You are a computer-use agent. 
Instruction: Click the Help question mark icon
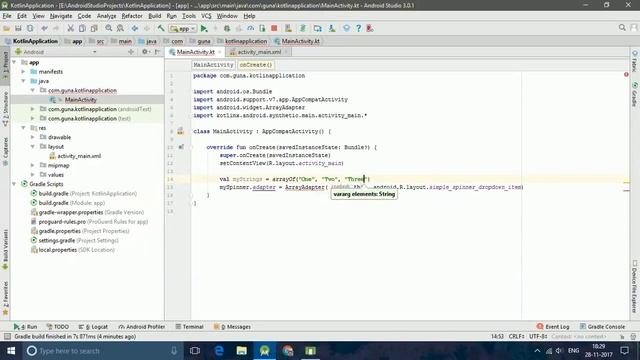(x=358, y=28)
